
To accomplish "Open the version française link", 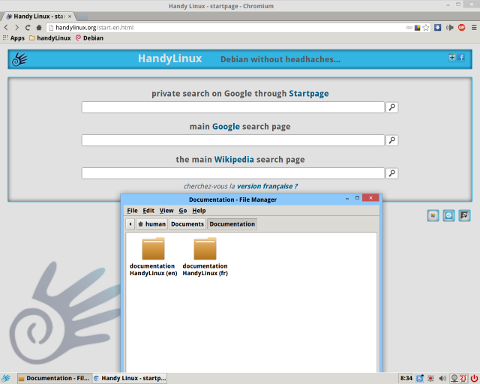I will pyautogui.click(x=267, y=186).
